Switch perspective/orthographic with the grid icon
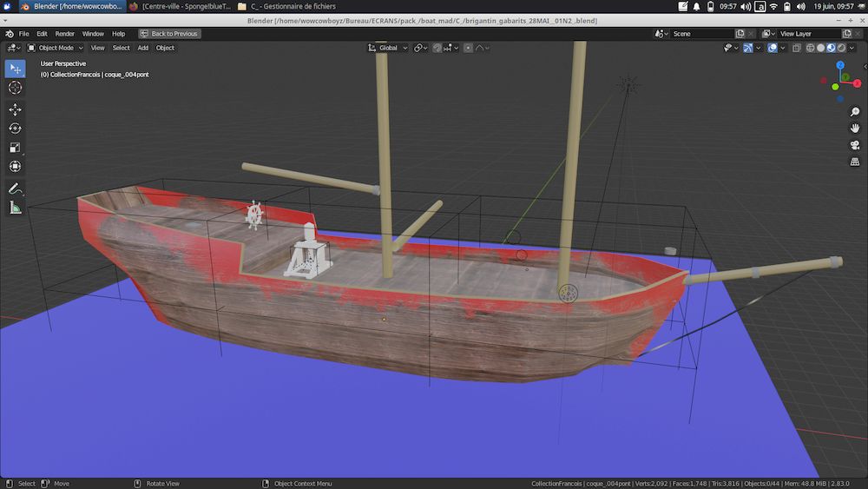This screenshot has width=868, height=489. click(x=854, y=162)
